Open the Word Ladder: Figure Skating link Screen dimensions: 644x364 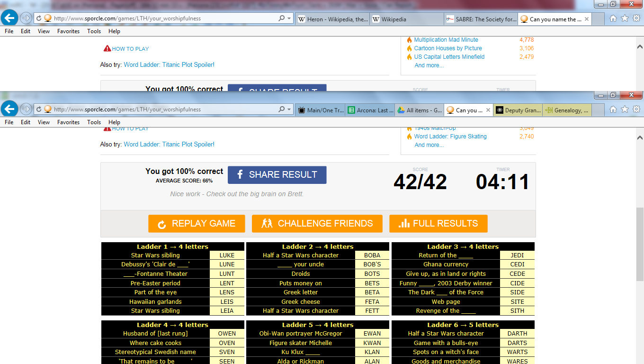(x=450, y=136)
